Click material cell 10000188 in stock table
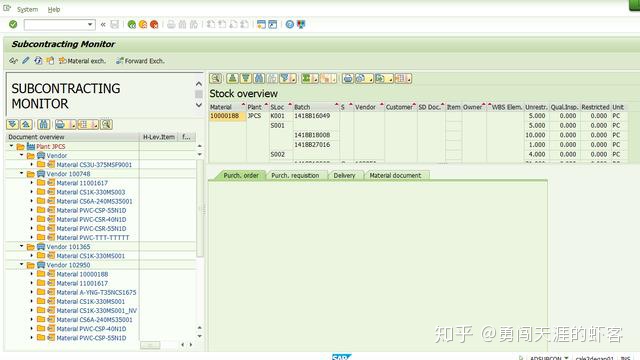Image resolution: width=640 pixels, height=360 pixels. click(227, 116)
